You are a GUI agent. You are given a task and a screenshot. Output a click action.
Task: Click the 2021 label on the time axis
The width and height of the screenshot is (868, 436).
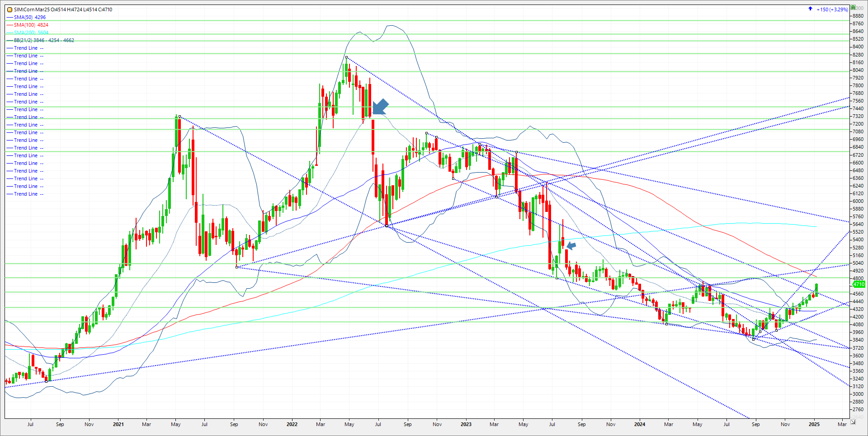(118, 424)
